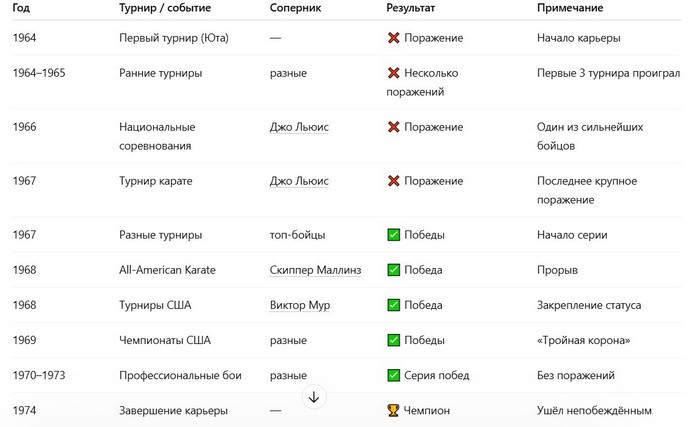Follow the 'Скиппер Маллинз' link
This screenshot has width=700, height=427.
pyautogui.click(x=313, y=270)
